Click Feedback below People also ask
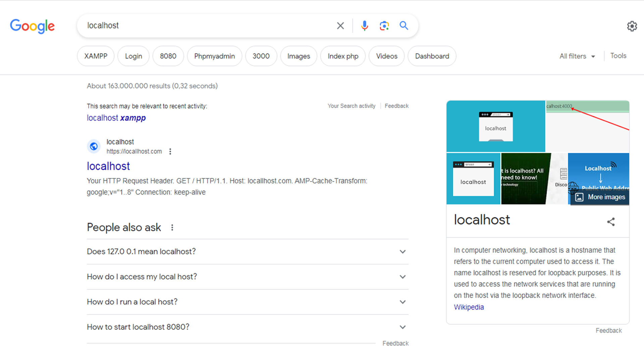This screenshot has width=644, height=362. point(395,344)
